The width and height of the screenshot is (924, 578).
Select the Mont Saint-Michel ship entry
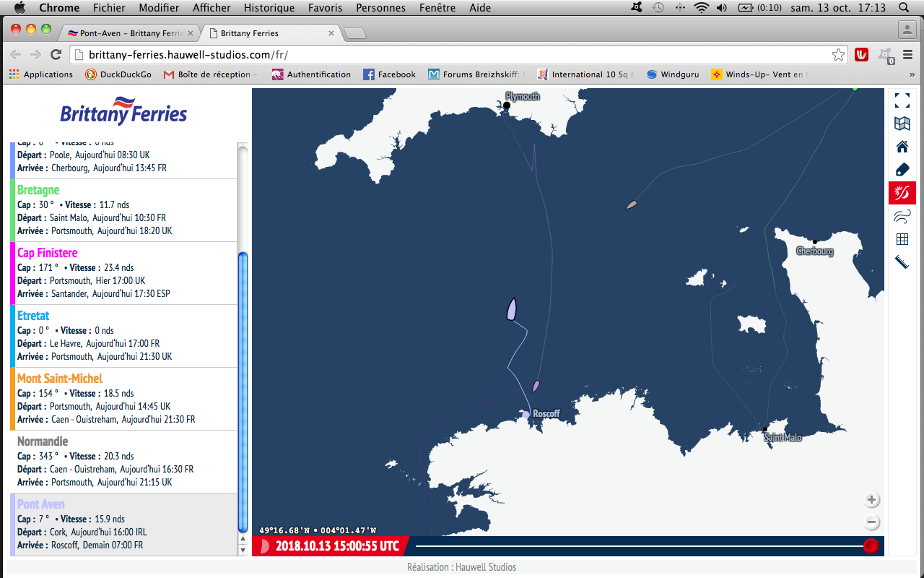tap(123, 399)
